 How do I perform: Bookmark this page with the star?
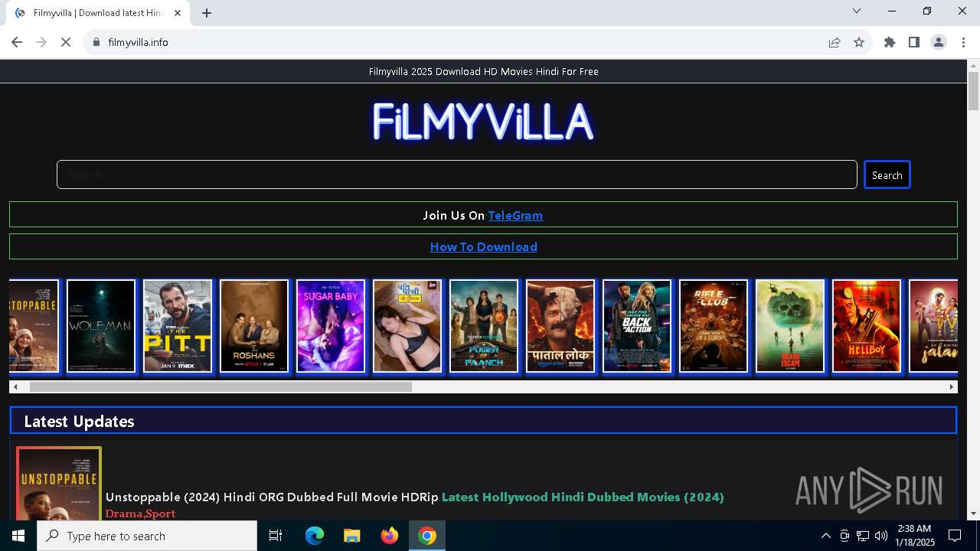click(x=859, y=42)
